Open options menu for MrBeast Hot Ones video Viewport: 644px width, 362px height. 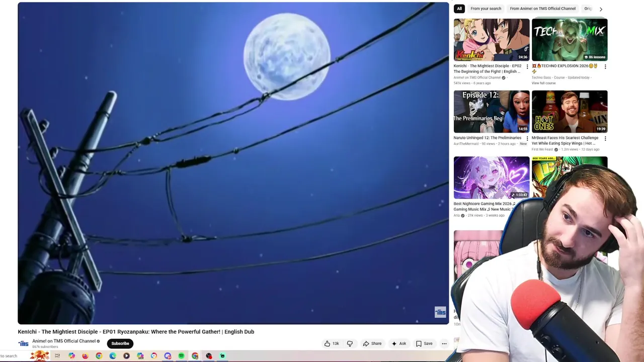(x=605, y=138)
